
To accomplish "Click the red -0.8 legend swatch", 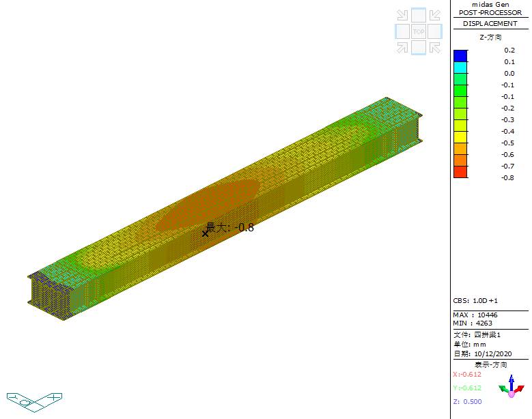I will (460, 172).
